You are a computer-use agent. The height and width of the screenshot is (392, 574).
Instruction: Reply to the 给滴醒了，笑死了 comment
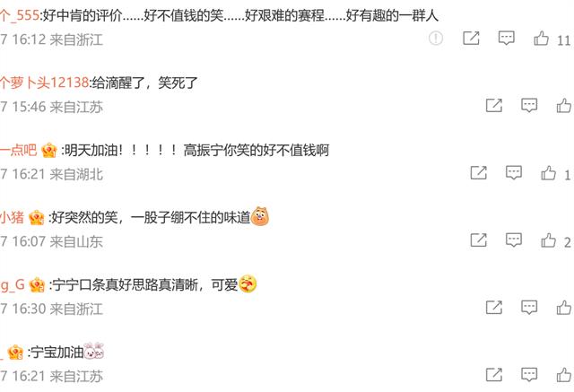[529, 106]
